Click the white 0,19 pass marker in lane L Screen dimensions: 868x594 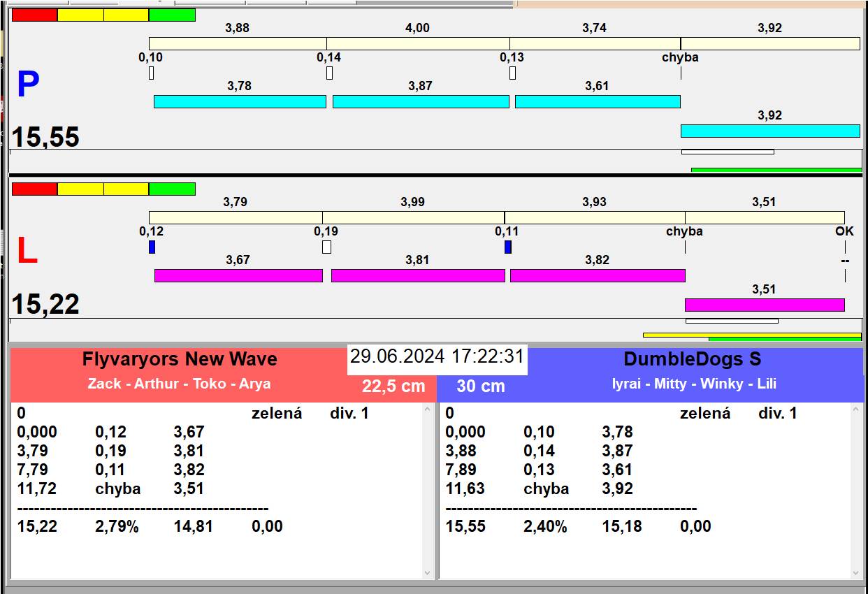coord(326,247)
